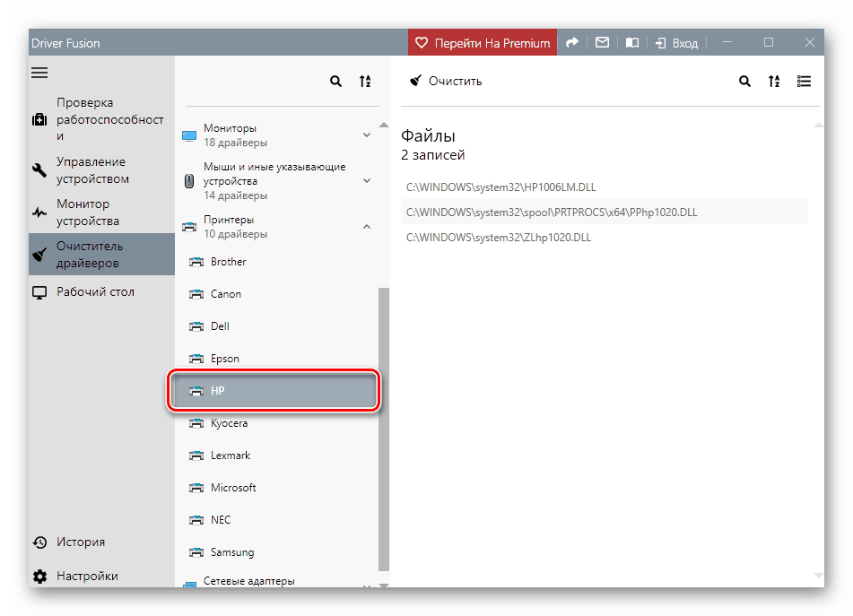This screenshot has height=616, width=853.
Task: Click the scroll-down arrow of files panel
Action: coord(818,576)
